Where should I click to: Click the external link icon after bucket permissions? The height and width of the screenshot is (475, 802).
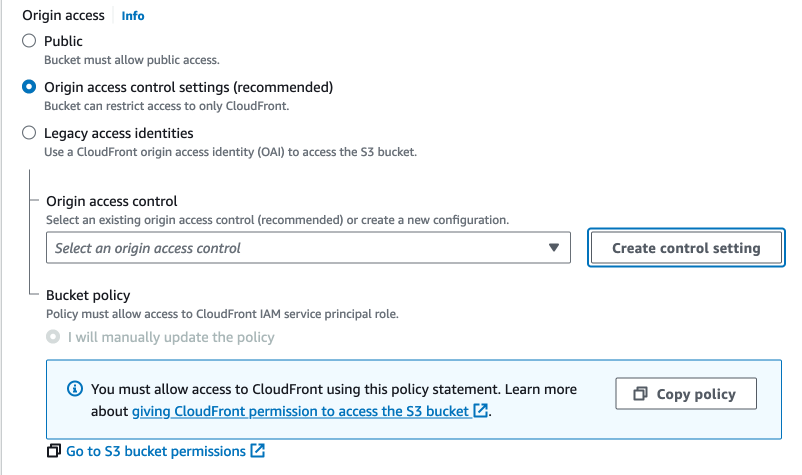tap(257, 451)
